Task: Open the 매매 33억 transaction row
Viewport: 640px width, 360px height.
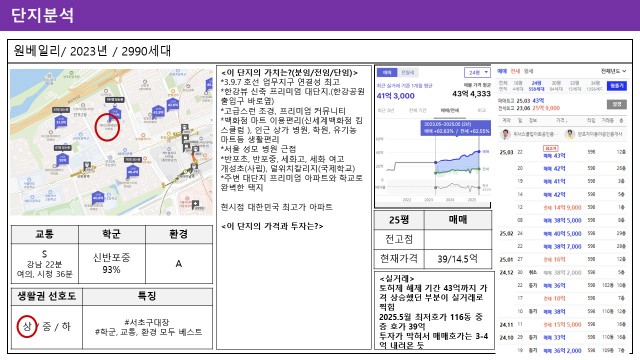Action: (x=562, y=338)
